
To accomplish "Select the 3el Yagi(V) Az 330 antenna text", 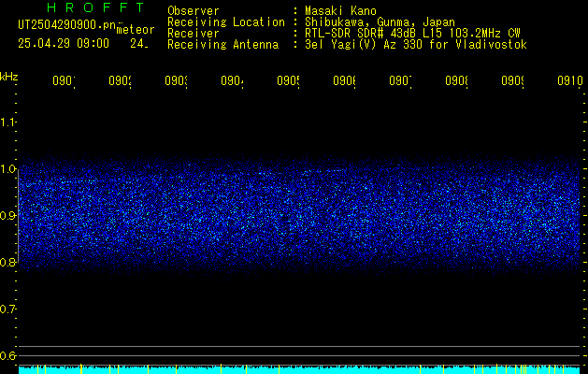I will point(416,45).
